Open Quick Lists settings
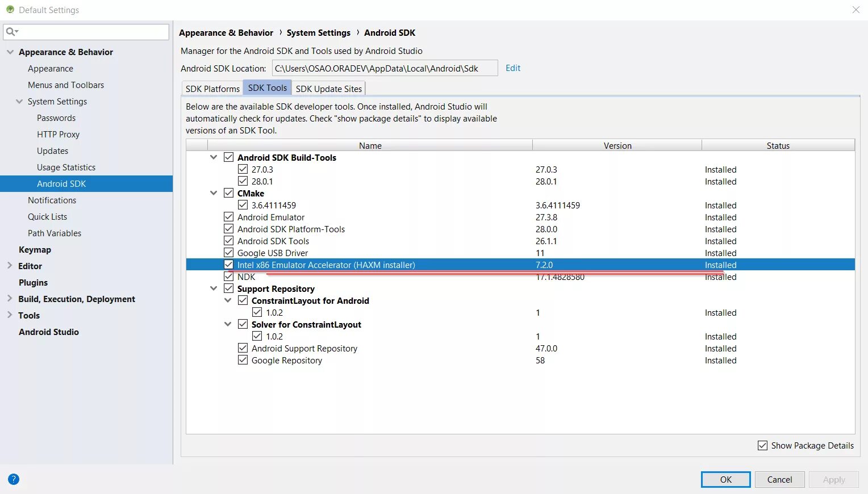Image resolution: width=868 pixels, height=494 pixels. 47,216
